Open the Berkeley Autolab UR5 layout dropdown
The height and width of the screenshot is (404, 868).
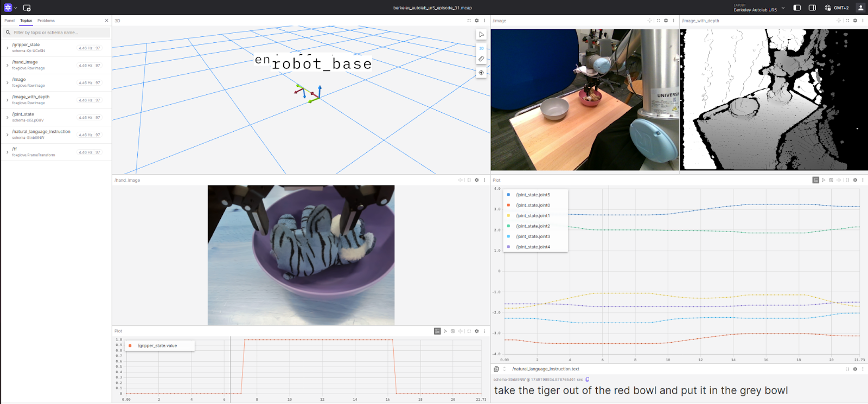pyautogui.click(x=783, y=8)
